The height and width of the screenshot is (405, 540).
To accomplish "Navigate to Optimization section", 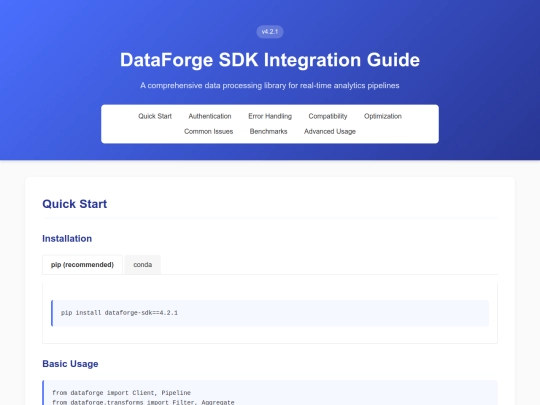I will (383, 116).
